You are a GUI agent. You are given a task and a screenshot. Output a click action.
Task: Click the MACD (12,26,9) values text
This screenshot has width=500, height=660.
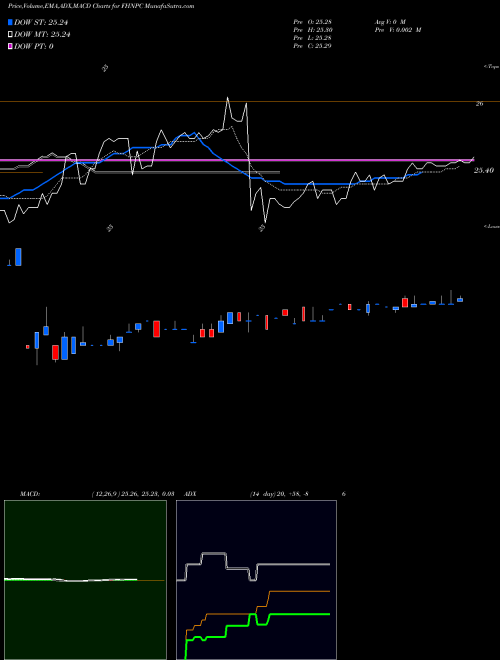click(x=133, y=494)
